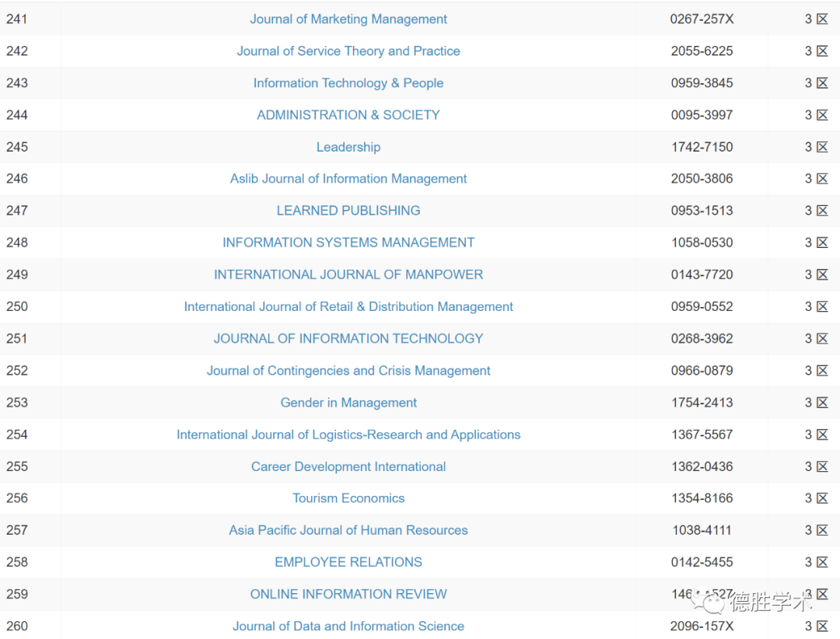Open the Leadership journal link
840x639 pixels.
point(348,147)
